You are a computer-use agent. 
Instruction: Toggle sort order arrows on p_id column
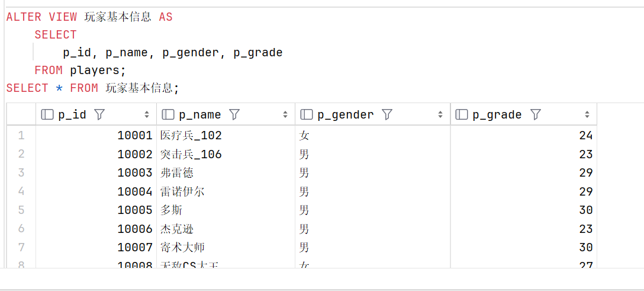(147, 114)
